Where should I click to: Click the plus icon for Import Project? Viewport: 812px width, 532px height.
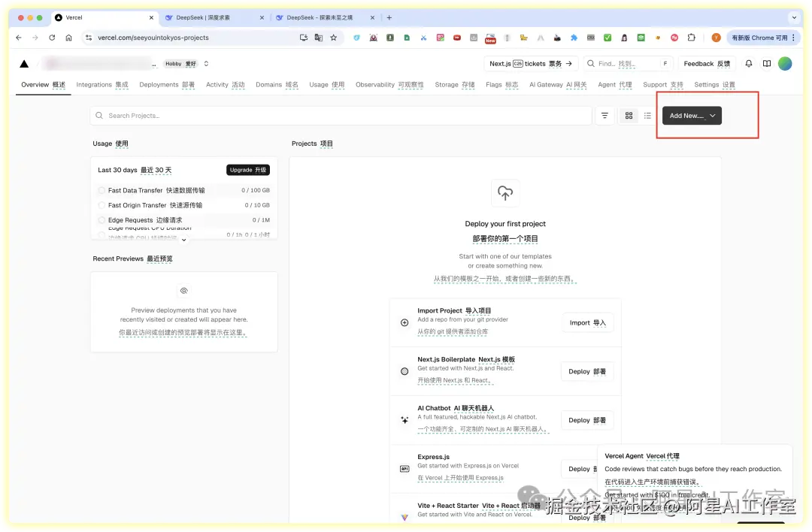(404, 322)
